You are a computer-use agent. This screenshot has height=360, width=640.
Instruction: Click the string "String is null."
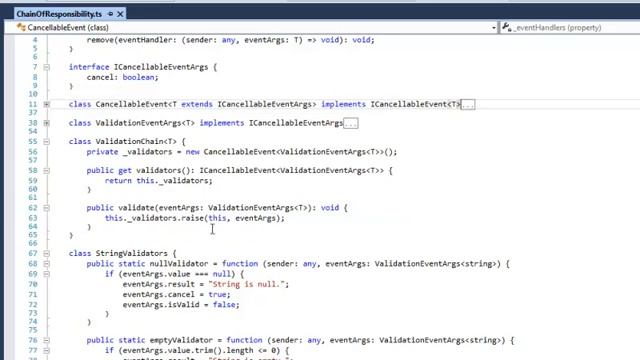pos(246,284)
